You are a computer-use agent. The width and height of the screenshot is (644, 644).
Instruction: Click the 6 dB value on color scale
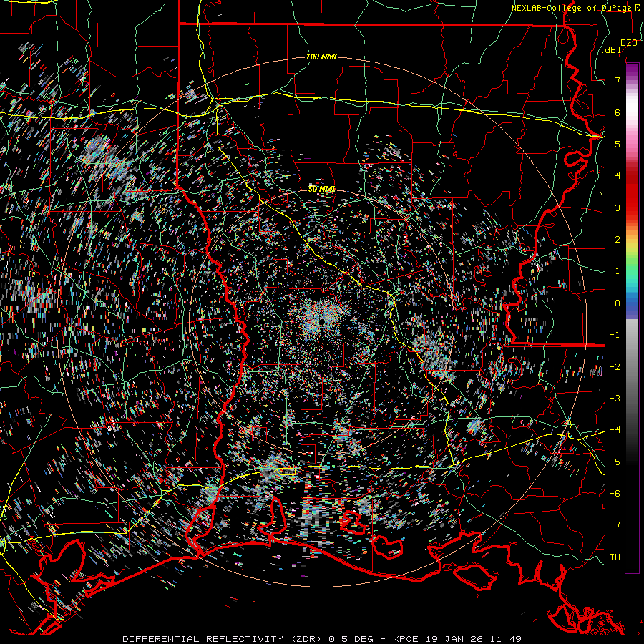tap(618, 112)
